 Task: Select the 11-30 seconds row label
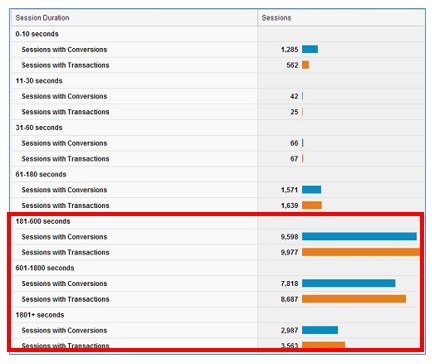39,81
